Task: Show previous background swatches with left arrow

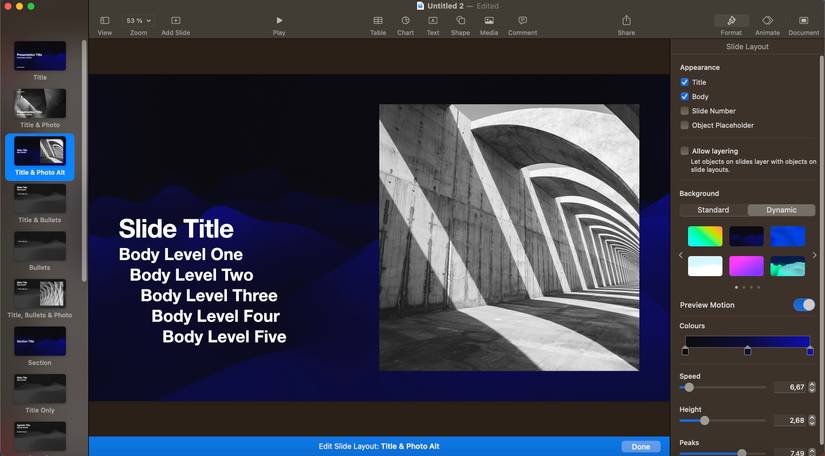Action: (681, 255)
